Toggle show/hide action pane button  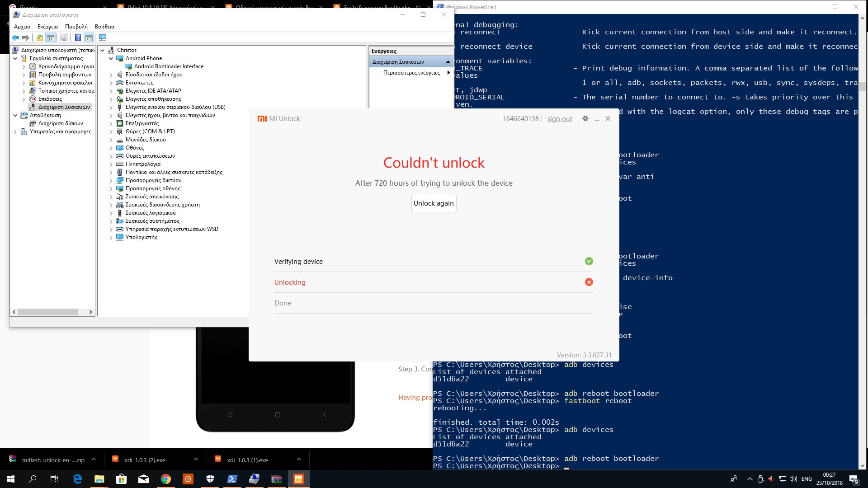click(89, 38)
